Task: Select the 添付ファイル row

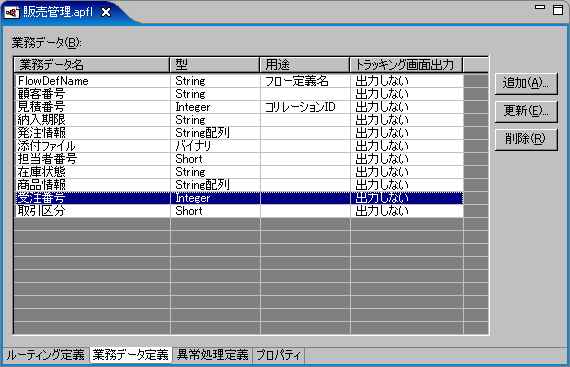Action: click(x=239, y=146)
